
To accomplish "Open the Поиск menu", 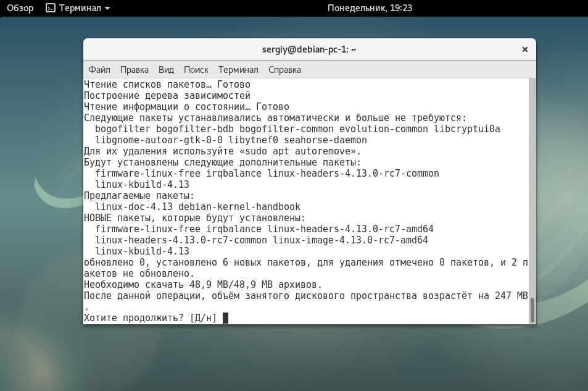I will (196, 70).
